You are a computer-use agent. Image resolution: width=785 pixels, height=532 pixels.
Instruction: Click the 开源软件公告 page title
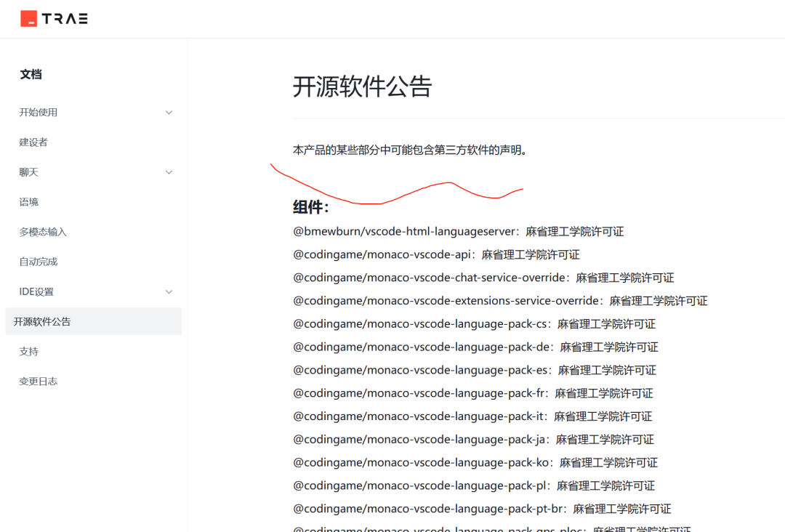point(362,86)
